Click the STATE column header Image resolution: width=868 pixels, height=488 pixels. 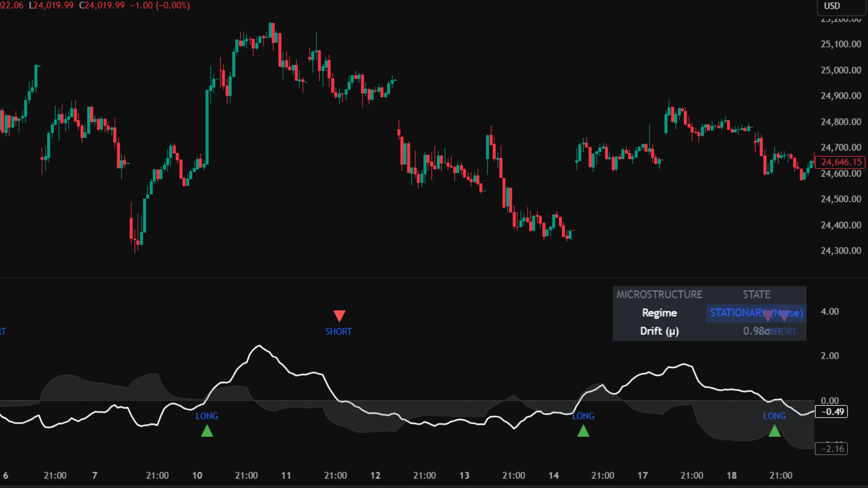pyautogui.click(x=756, y=294)
